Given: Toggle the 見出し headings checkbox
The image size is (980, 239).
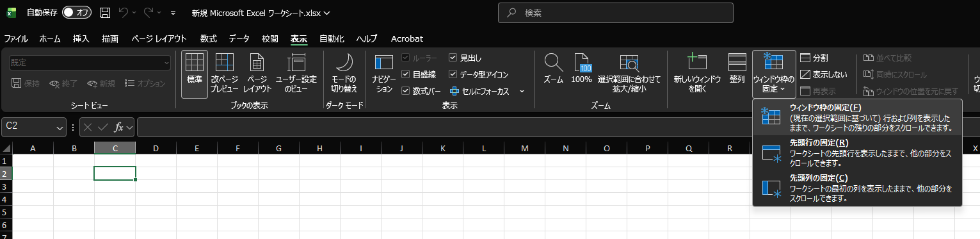Looking at the screenshot, I should tap(453, 58).
